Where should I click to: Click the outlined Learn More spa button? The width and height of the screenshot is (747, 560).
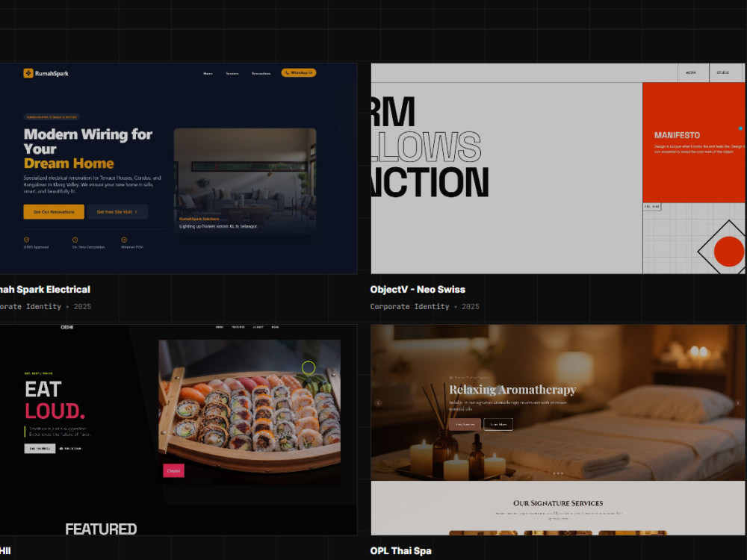498,424
